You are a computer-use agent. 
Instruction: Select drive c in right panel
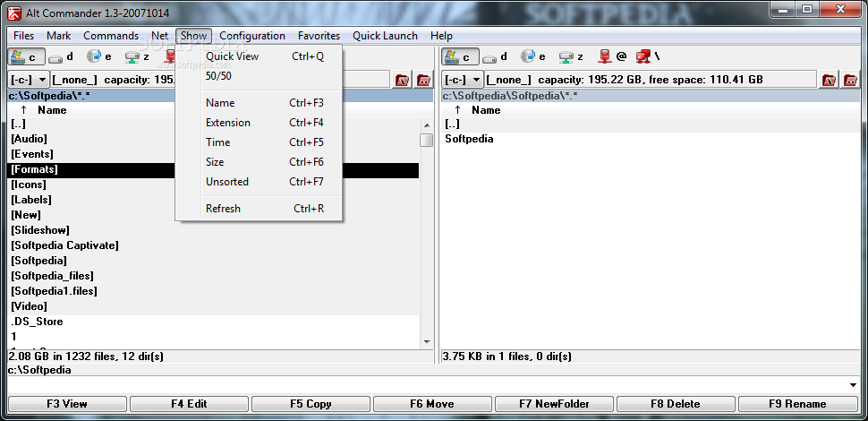pos(459,56)
